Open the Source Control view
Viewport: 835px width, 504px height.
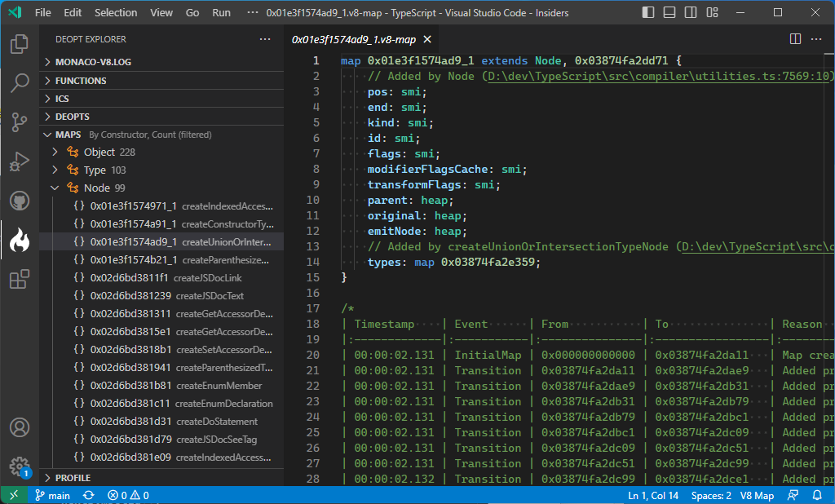tap(20, 122)
